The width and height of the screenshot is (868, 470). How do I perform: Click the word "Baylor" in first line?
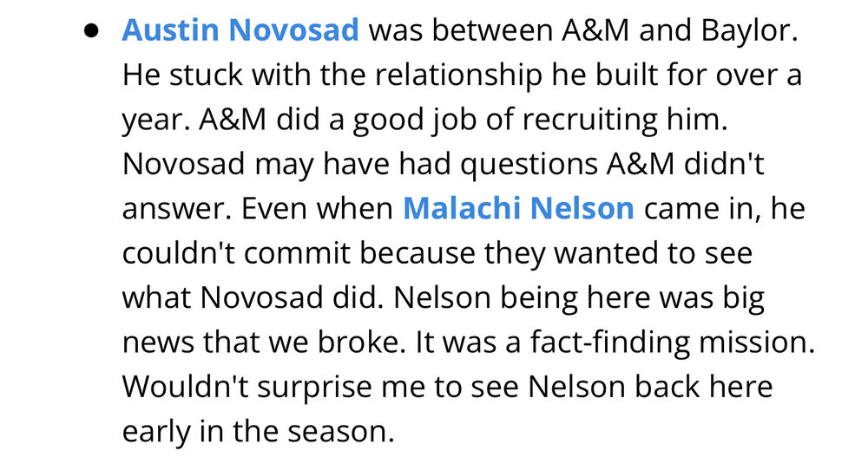(x=749, y=31)
